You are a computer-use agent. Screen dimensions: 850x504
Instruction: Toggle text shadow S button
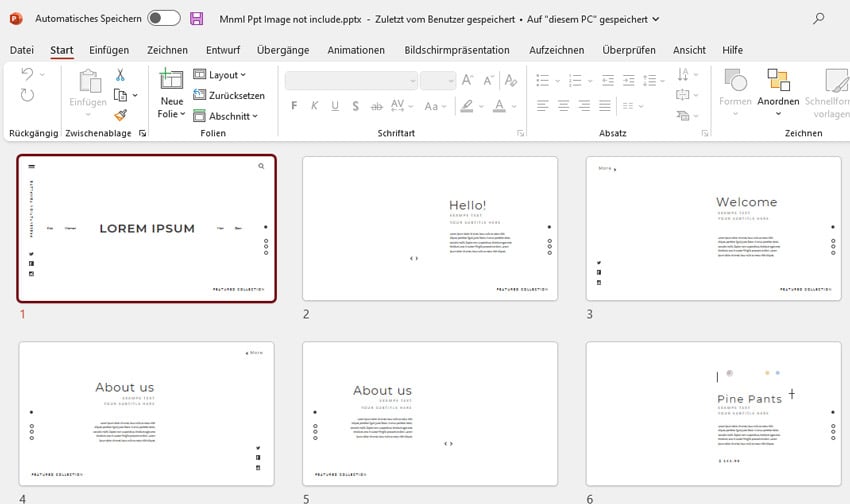(x=356, y=106)
